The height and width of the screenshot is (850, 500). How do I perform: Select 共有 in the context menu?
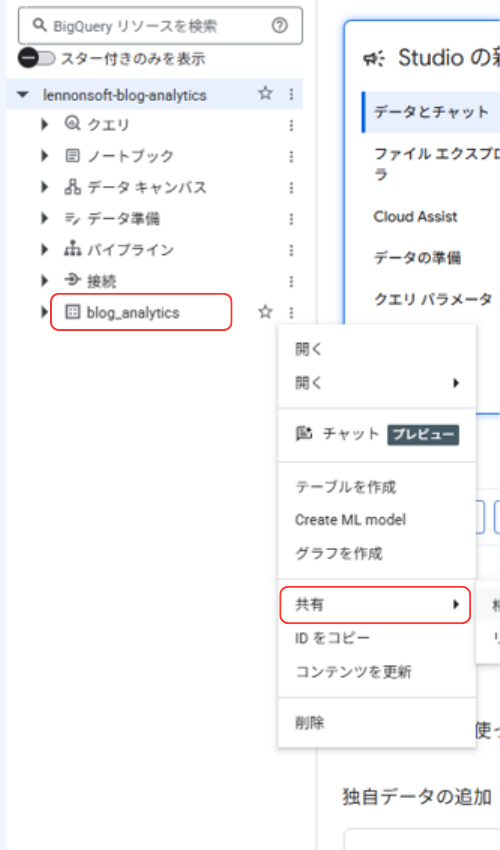[376, 604]
